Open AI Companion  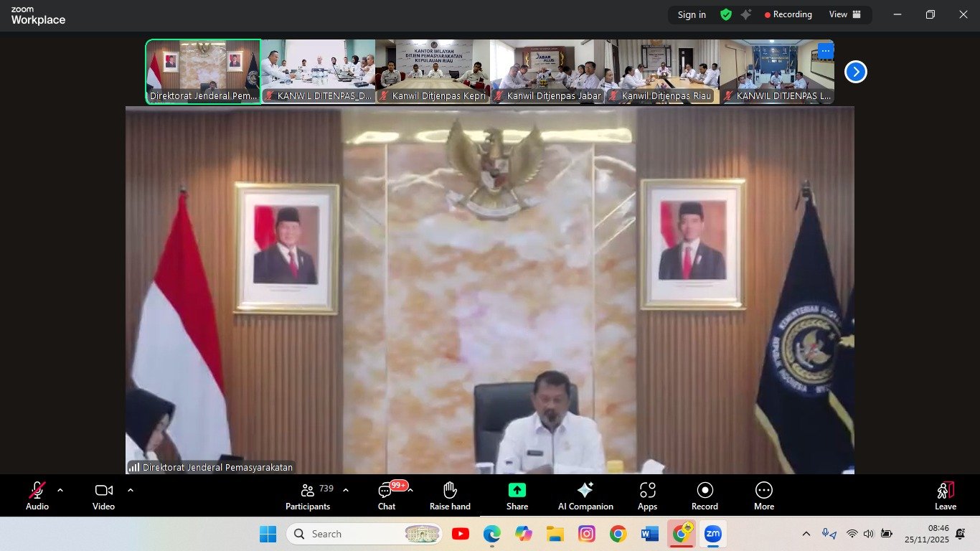pos(585,495)
